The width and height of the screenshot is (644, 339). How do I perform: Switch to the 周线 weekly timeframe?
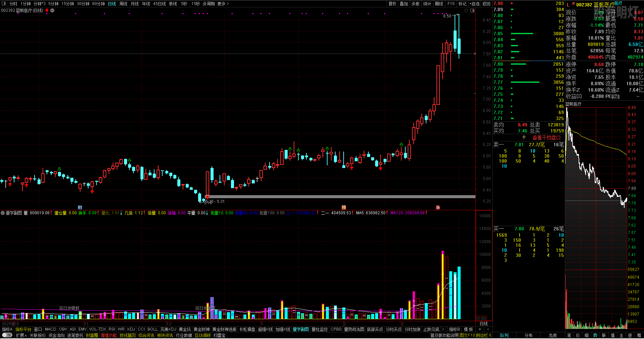(x=123, y=4)
